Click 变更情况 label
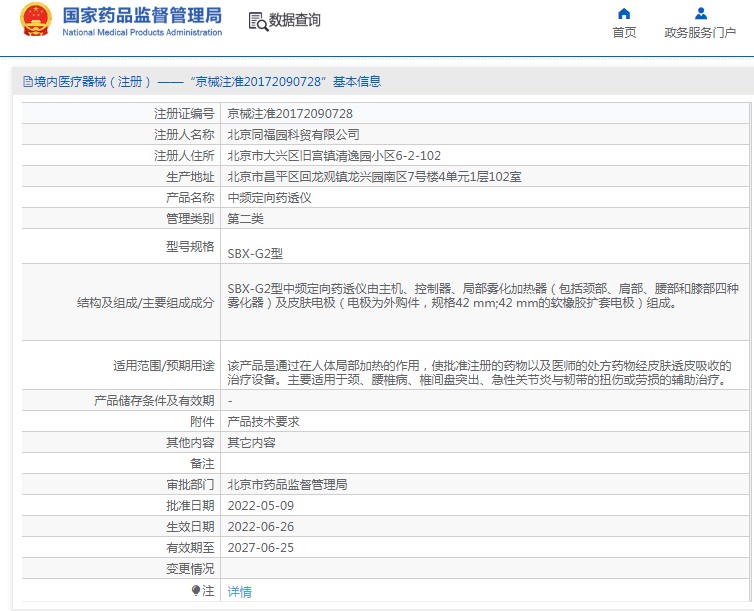This screenshot has height=611, width=754. point(190,569)
